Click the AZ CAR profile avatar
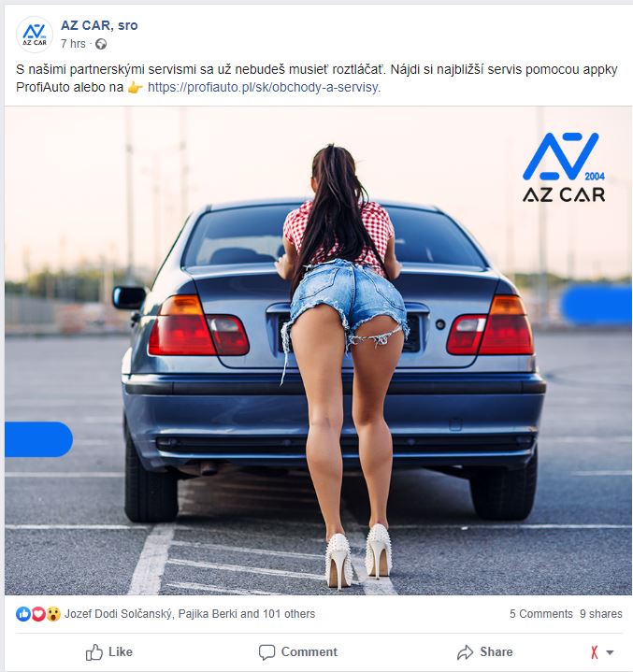 coord(35,35)
